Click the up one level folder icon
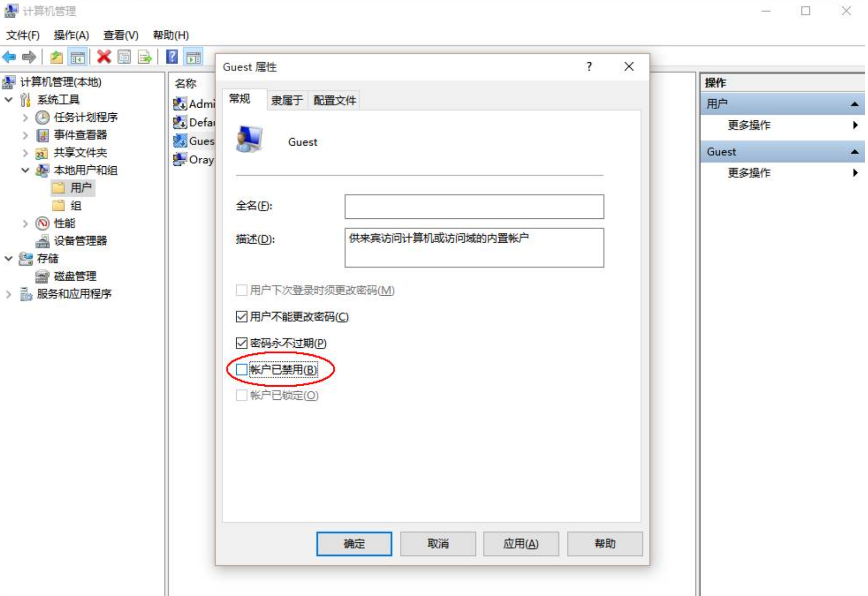Image resolution: width=868 pixels, height=596 pixels. tap(57, 57)
